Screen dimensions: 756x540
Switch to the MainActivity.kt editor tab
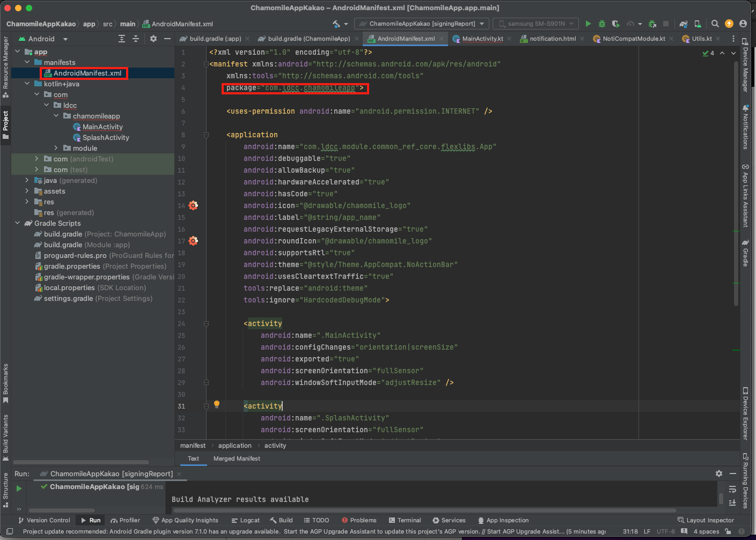[x=482, y=39]
